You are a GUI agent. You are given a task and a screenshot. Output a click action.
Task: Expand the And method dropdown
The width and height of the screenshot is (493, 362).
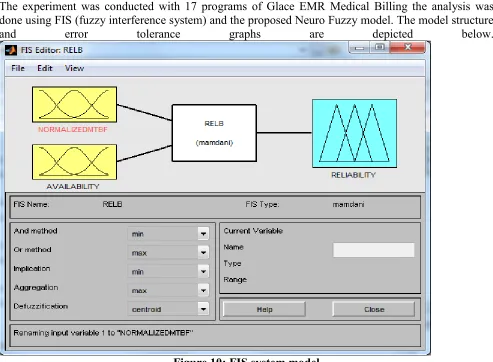click(203, 234)
